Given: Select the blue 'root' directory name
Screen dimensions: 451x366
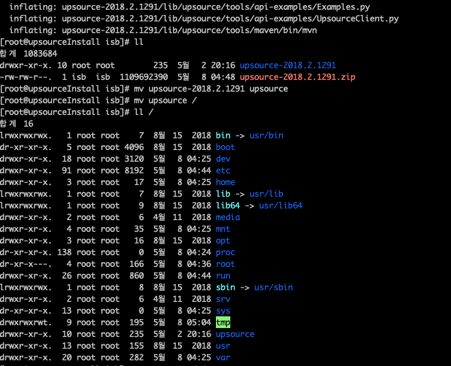Looking at the screenshot, I should (x=225, y=264).
